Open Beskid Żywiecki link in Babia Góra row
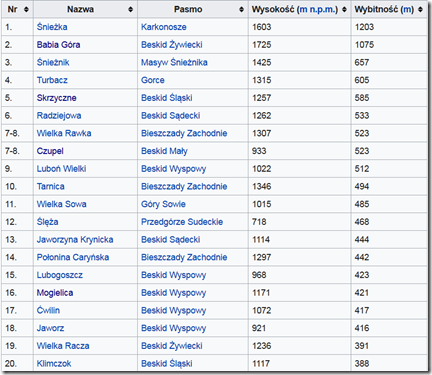This screenshot has width=432, height=375. 172,45
